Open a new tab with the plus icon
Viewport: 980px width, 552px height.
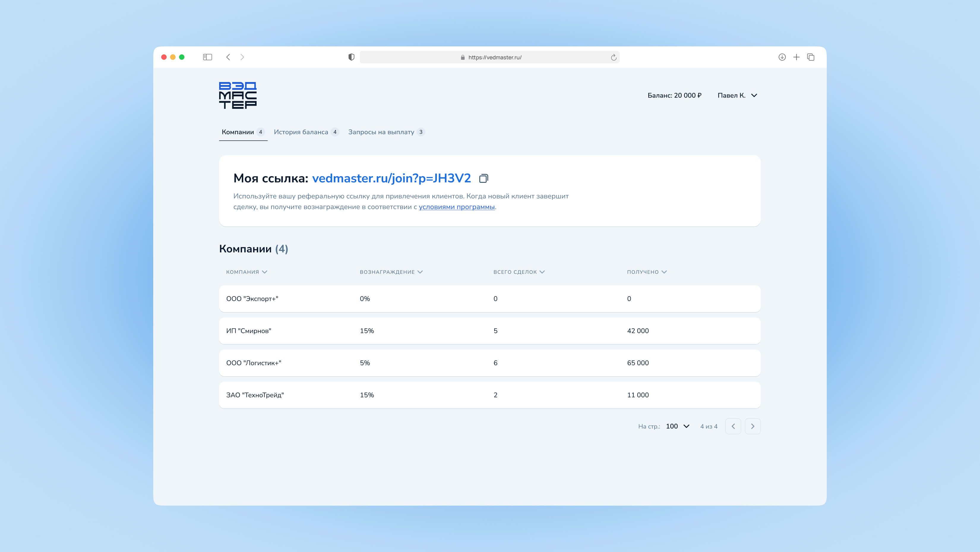[x=796, y=57]
